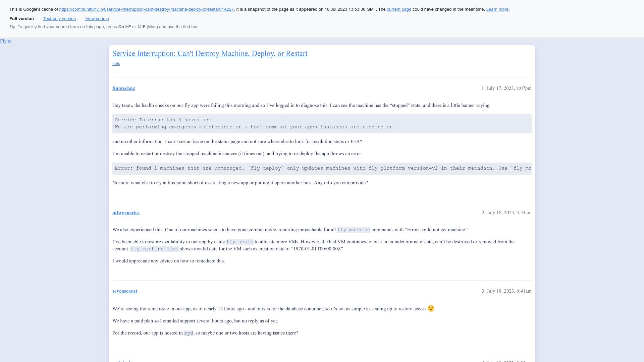Screen dimensions: 644x362
Task: Click inline code 'syd'
Action: (x=189, y=333)
